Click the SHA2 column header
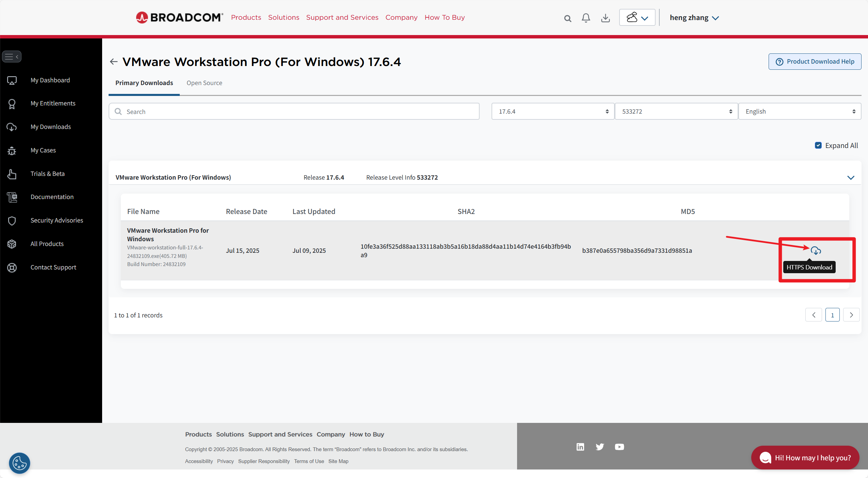Viewport: 868px width, 478px height. coord(466,211)
